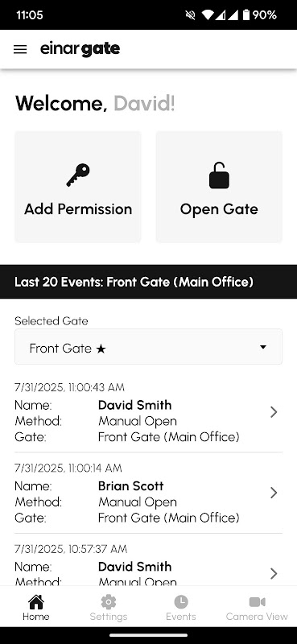This screenshot has height=644, width=297.
Task: Open Settings via the gear icon
Action: click(109, 601)
